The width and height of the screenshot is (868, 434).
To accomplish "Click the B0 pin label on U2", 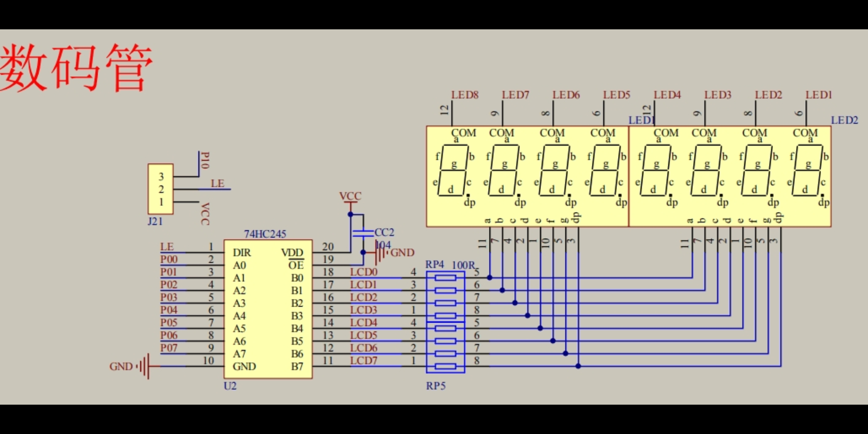I will pos(297,278).
